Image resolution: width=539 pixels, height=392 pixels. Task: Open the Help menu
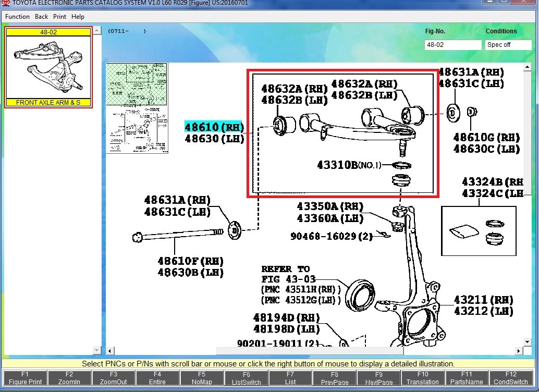tap(78, 17)
